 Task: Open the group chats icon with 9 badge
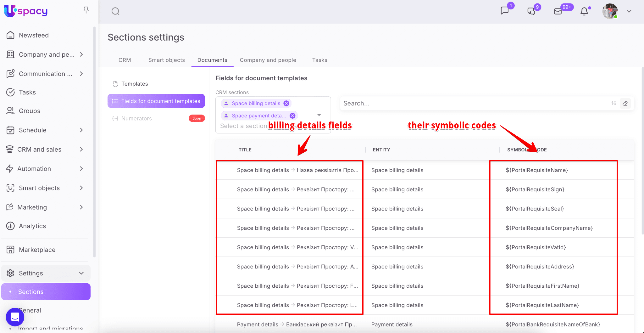coord(531,12)
